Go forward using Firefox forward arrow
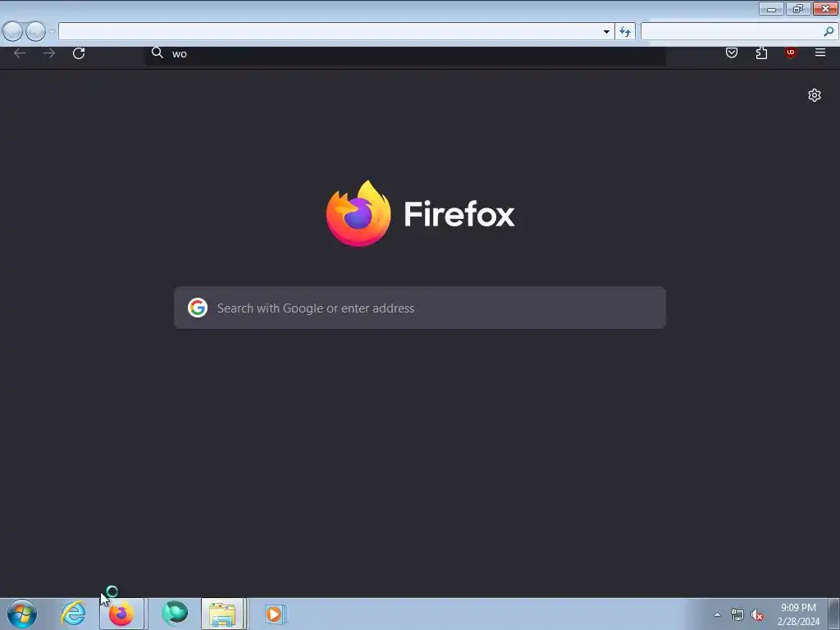The height and width of the screenshot is (630, 840). point(49,53)
